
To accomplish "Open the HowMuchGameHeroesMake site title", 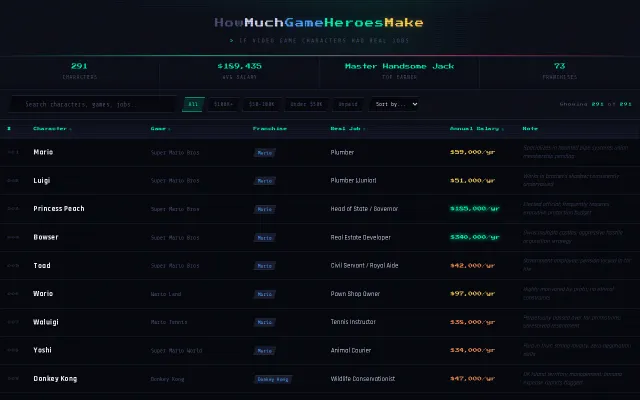I will (x=319, y=22).
